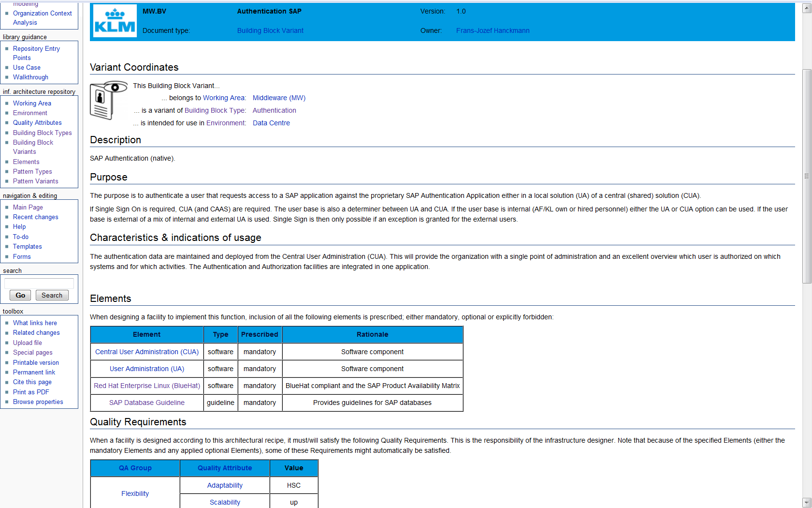This screenshot has width=812, height=508.
Task: Open the Data Centre environment link
Action: coord(271,123)
